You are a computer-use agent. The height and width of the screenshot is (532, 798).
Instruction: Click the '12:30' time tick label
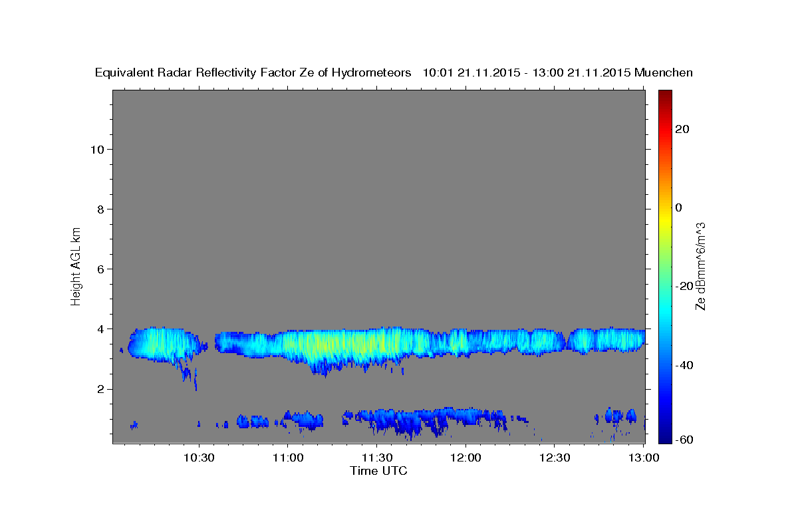click(555, 458)
